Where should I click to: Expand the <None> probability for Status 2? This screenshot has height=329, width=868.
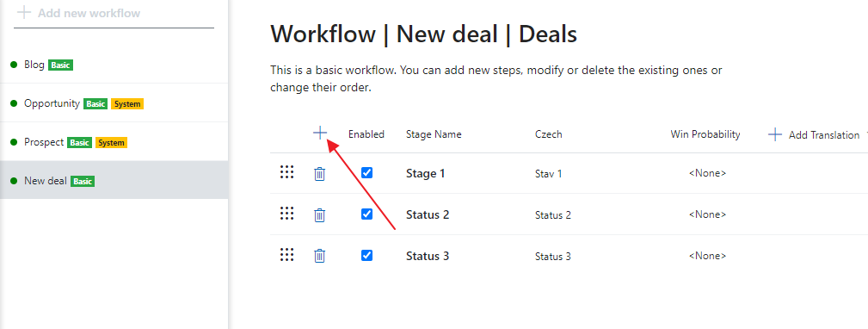(x=707, y=215)
